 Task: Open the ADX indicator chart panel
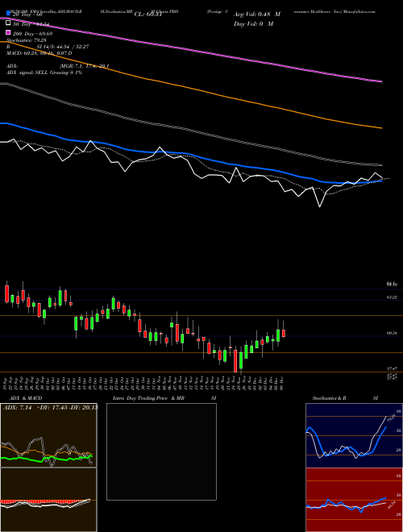tap(48, 435)
